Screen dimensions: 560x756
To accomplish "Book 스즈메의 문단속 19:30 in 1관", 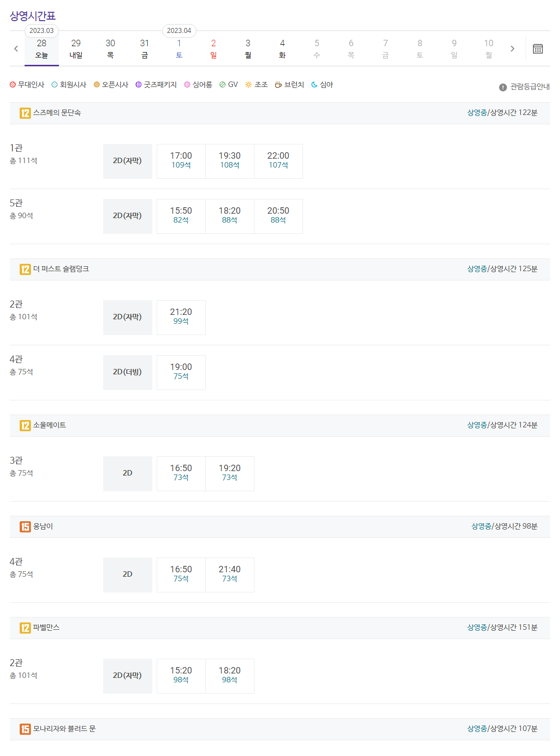I will [x=230, y=161].
